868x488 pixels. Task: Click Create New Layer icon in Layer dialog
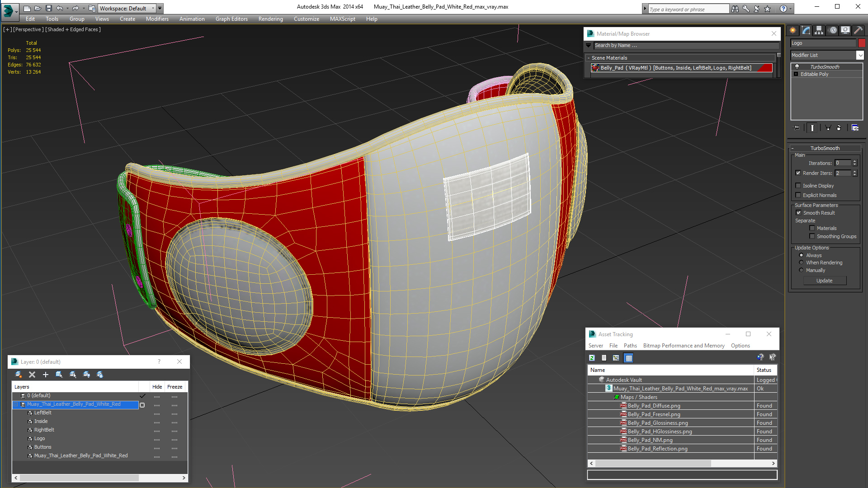pyautogui.click(x=19, y=375)
